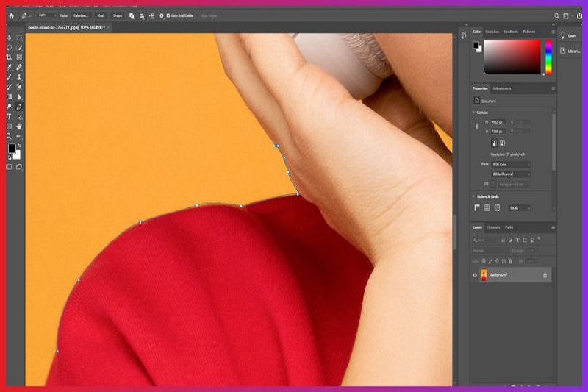Image resolution: width=588 pixels, height=392 pixels.
Task: Click the Share icon
Action: 579,15
